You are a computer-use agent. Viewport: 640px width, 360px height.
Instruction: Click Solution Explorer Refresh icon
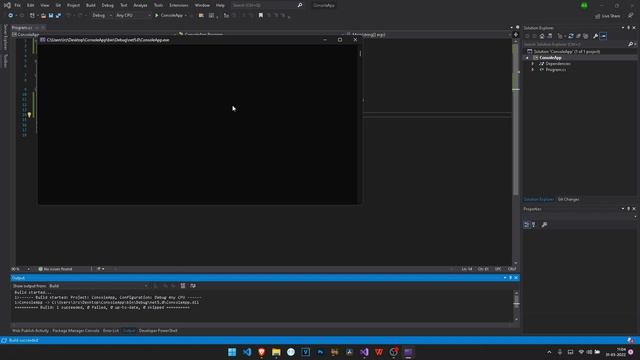[571, 36]
